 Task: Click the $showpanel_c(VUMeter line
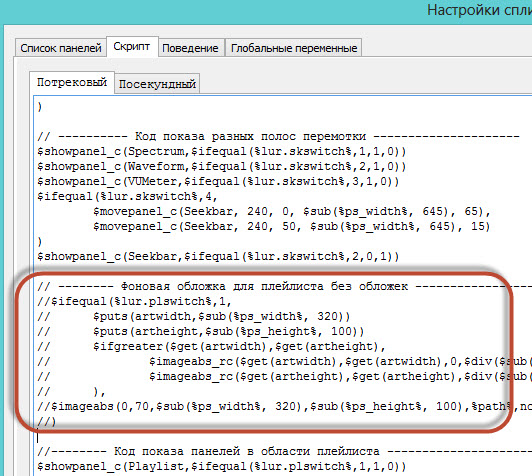click(x=218, y=181)
